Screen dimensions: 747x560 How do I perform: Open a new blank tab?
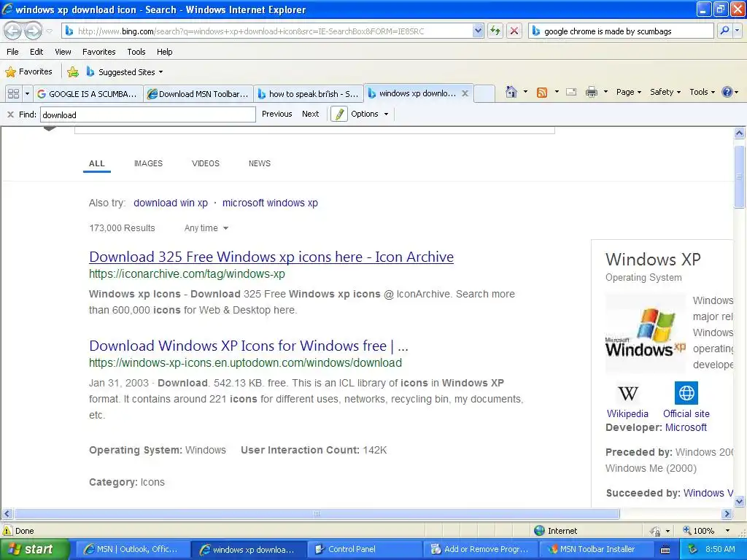pyautogui.click(x=484, y=94)
